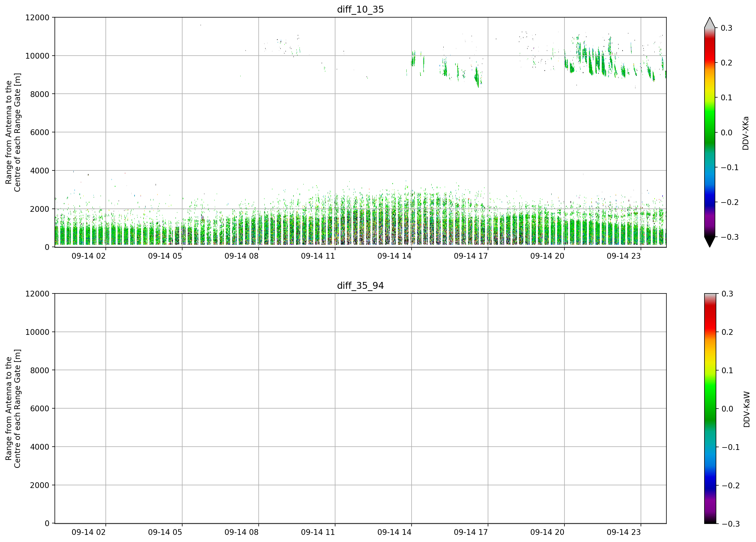Click the diff_10_35 plot title
756x542 pixels.
[x=360, y=9]
